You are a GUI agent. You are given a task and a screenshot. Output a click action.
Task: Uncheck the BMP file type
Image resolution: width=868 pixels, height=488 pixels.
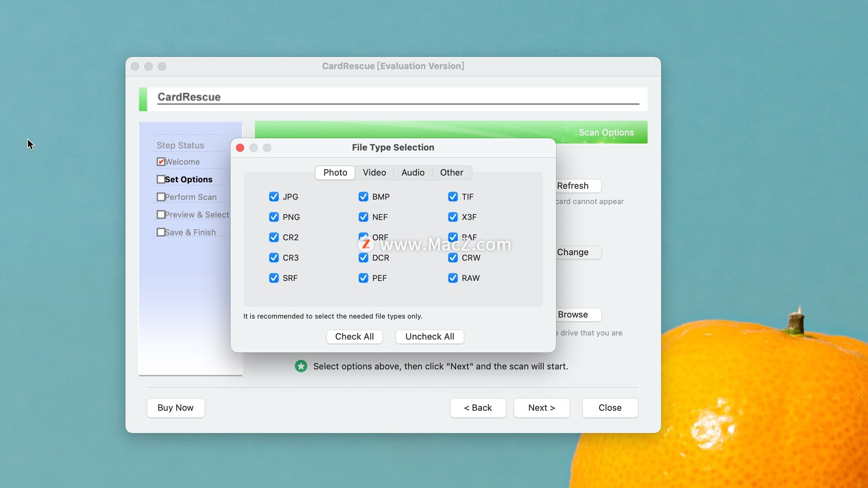click(363, 197)
